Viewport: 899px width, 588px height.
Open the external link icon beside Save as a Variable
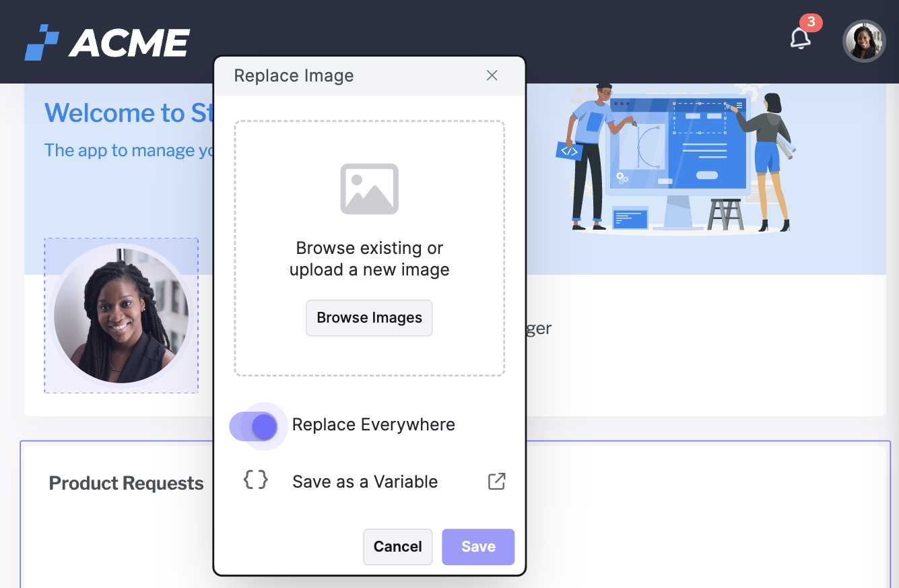click(496, 481)
